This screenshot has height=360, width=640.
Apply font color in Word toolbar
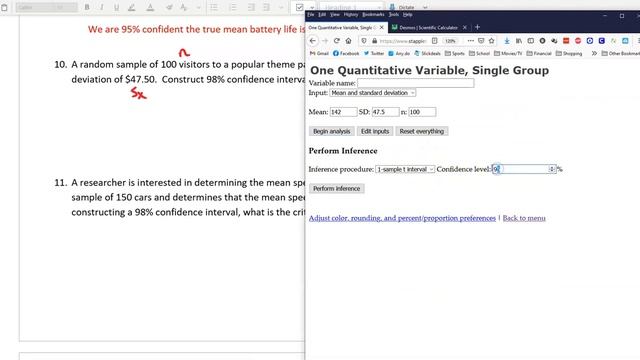tap(150, 7)
